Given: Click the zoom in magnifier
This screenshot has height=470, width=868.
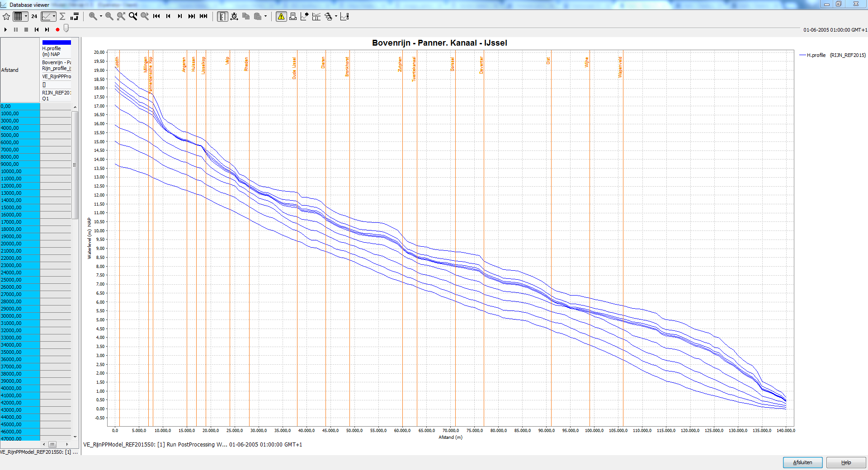Looking at the screenshot, I should pos(93,16).
